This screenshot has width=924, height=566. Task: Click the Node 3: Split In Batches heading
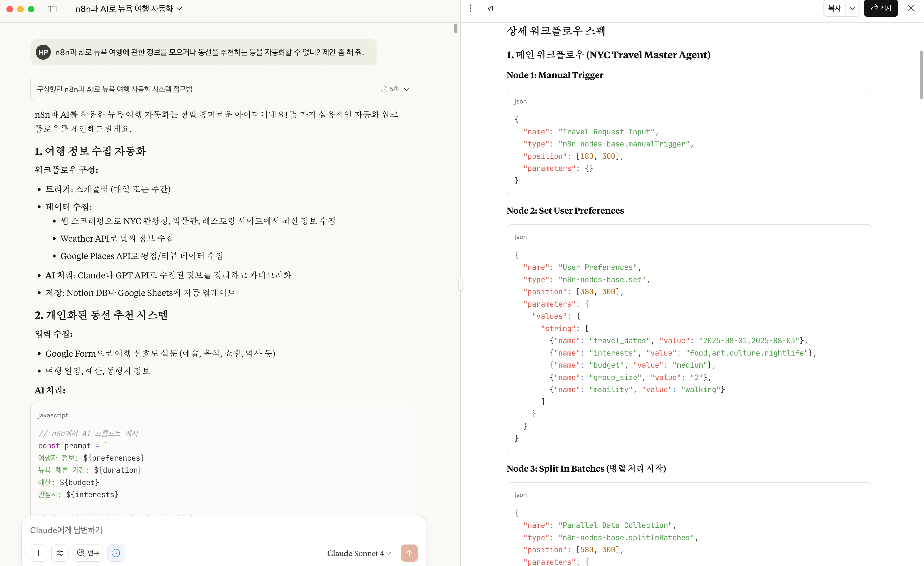[x=586, y=468]
